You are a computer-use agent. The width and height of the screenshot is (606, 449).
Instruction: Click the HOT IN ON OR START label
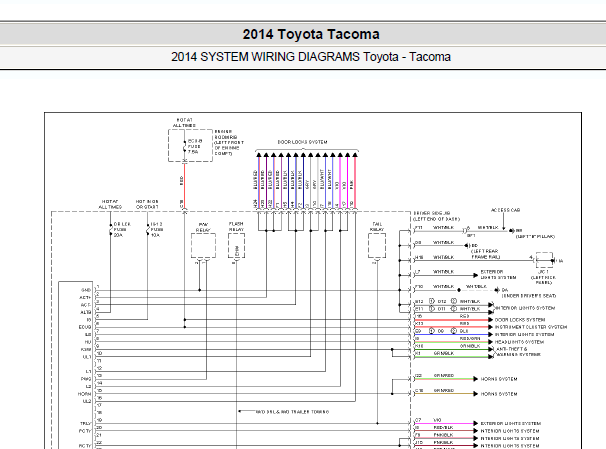coord(147,204)
